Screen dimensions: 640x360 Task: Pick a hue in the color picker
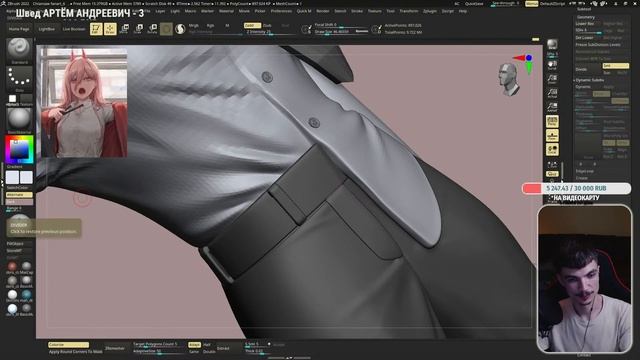click(19, 150)
